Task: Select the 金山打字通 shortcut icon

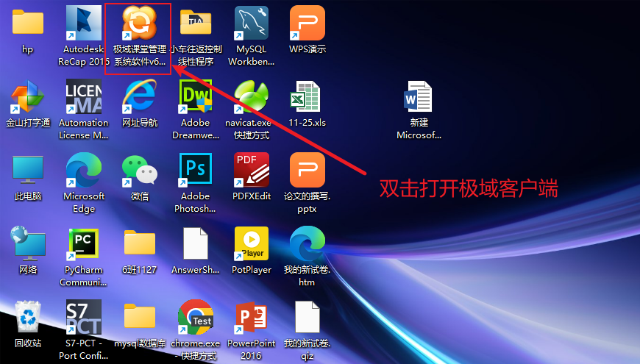Action: click(27, 96)
